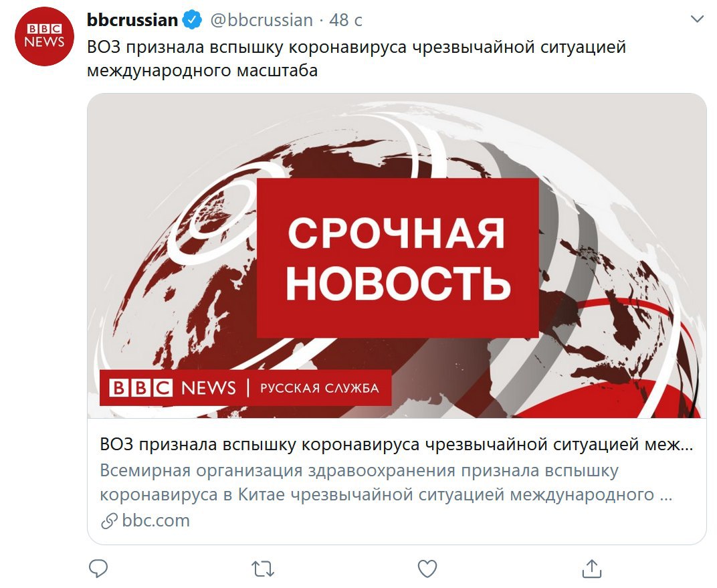717x588 pixels.
Task: Click the РУССКАЯ СЛУЖБА label in image
Action: pos(320,388)
